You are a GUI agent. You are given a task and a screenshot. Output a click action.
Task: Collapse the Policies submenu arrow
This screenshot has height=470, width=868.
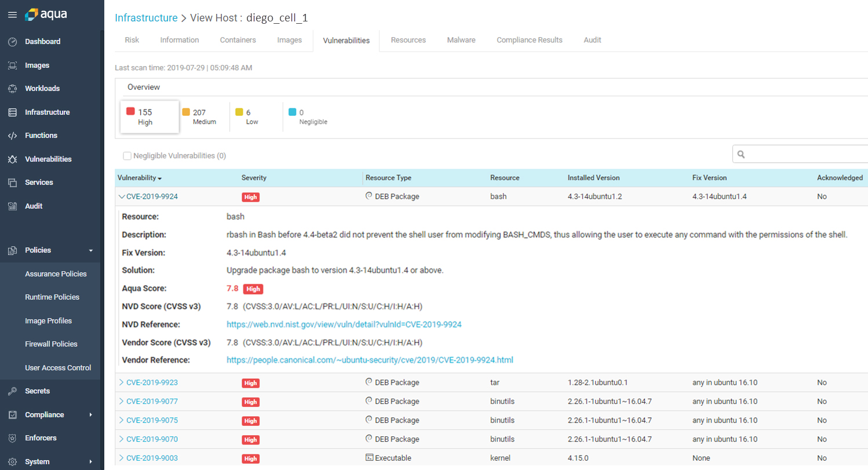tap(90, 251)
